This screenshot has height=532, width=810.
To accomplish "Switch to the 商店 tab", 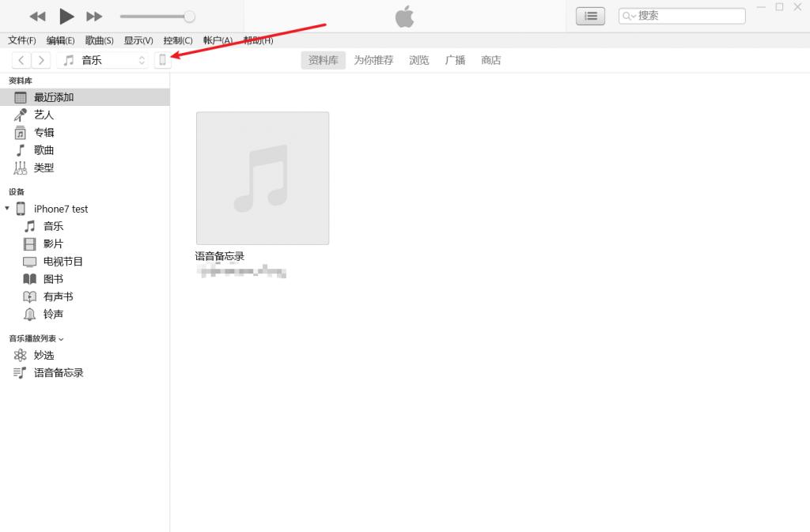I will tap(490, 59).
